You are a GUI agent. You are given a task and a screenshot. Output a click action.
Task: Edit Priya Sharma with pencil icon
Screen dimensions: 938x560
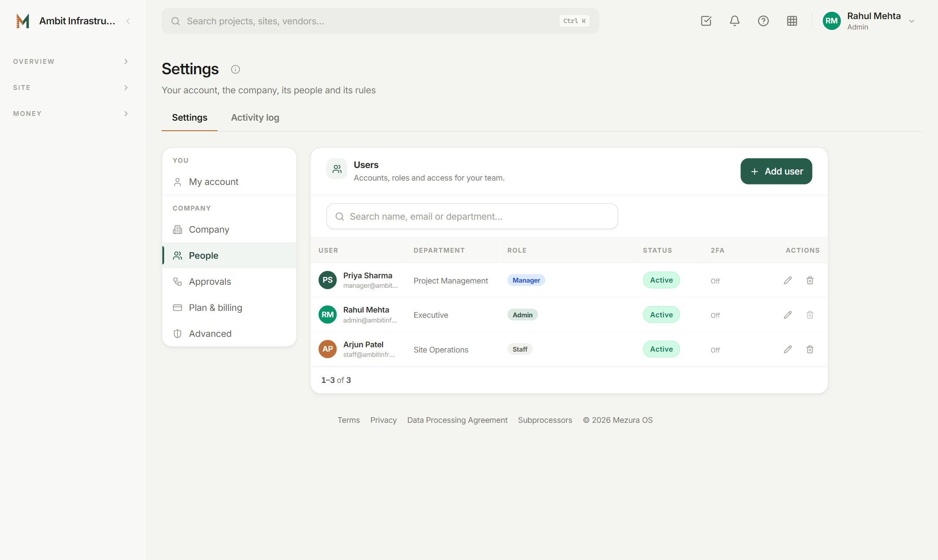788,280
